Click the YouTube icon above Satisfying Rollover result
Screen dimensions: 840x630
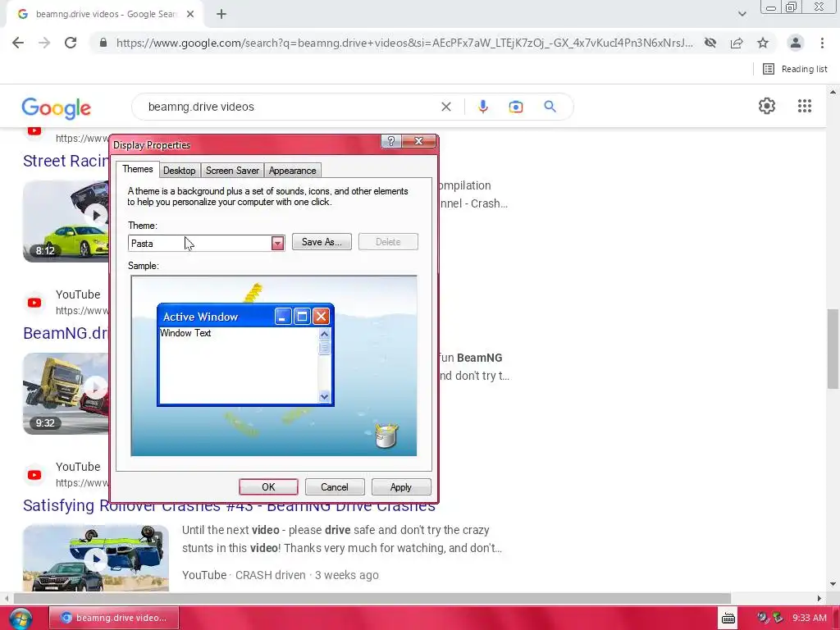34,475
